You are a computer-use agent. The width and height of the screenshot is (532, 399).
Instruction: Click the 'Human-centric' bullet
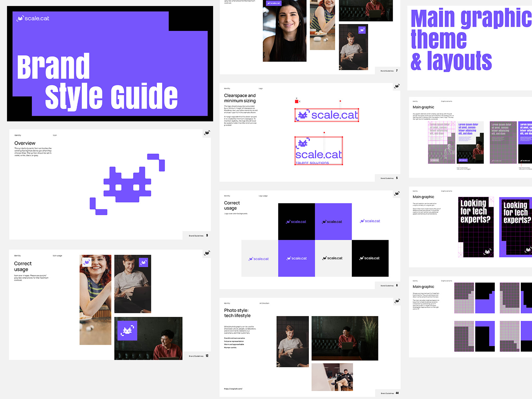click(x=230, y=347)
